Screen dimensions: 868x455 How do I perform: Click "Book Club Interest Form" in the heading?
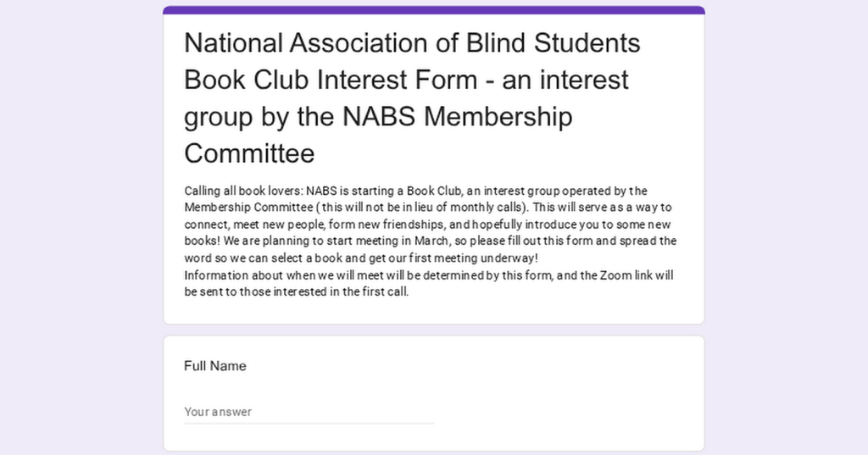[x=331, y=80]
